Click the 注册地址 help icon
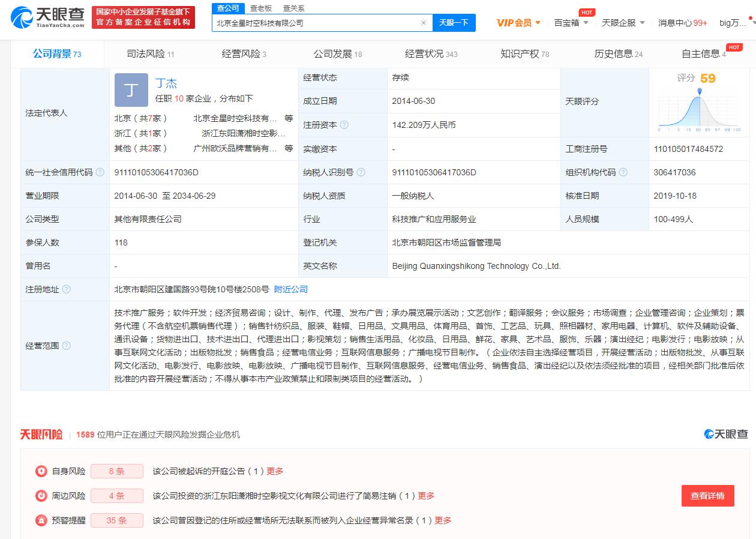Viewport: 756px width, 539px height. 66,289
